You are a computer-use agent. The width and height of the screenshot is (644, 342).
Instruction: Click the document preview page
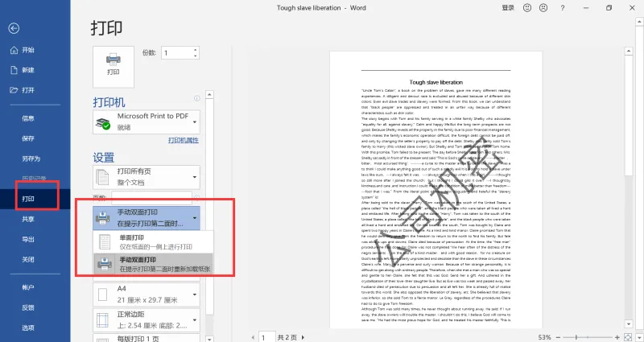[436, 190]
